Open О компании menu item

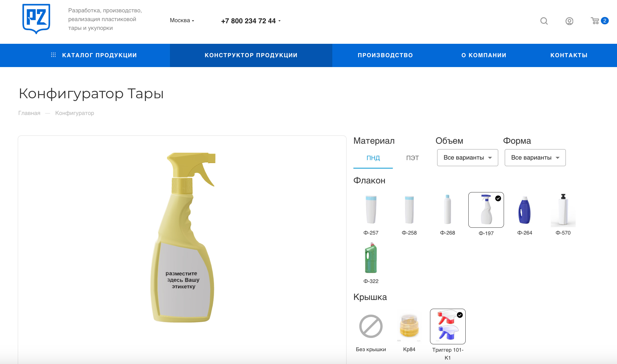tap(484, 55)
